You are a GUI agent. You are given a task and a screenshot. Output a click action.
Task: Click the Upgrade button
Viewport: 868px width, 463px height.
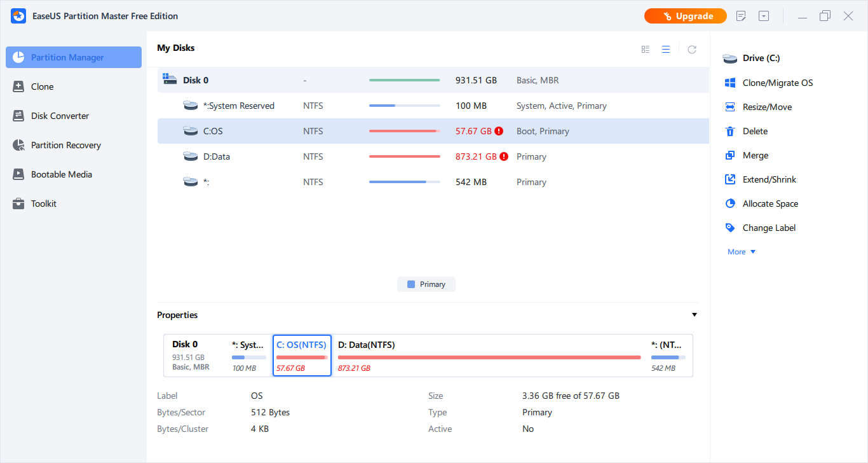point(686,16)
